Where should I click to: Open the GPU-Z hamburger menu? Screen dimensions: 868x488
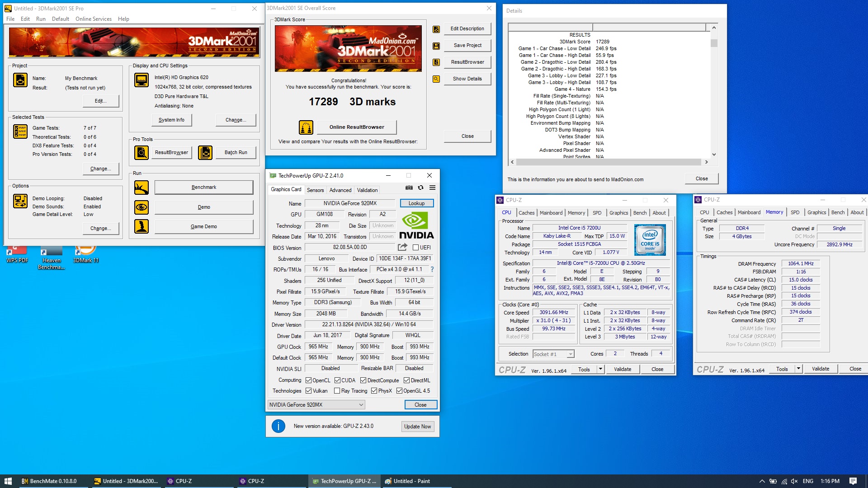(x=433, y=188)
